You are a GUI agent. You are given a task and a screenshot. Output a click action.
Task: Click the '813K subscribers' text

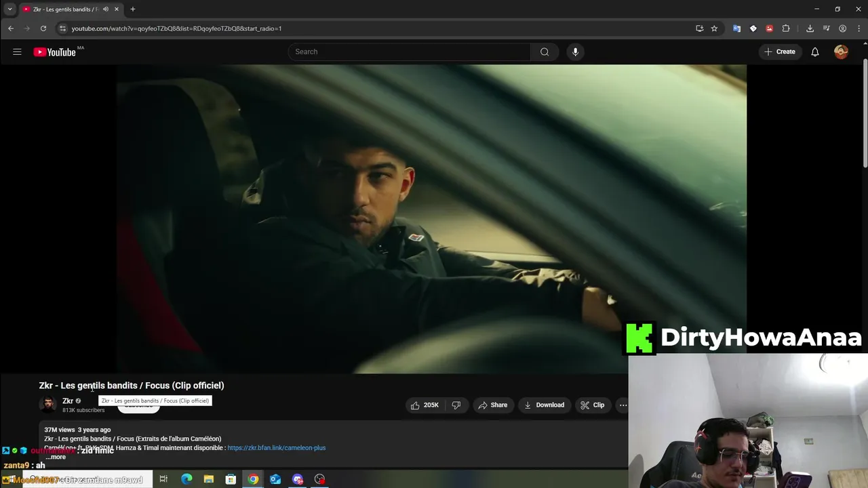(x=83, y=410)
